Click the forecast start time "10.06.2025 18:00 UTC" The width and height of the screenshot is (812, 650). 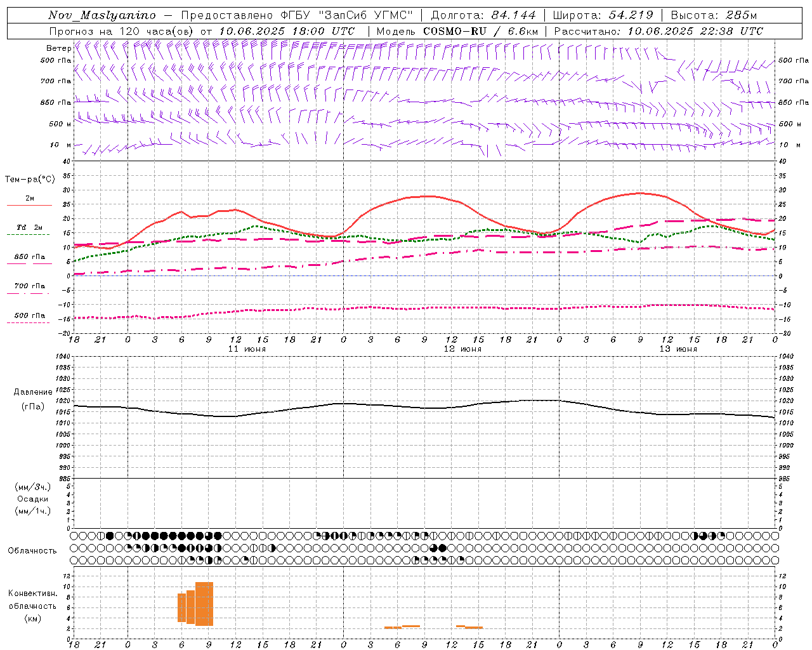(x=287, y=31)
